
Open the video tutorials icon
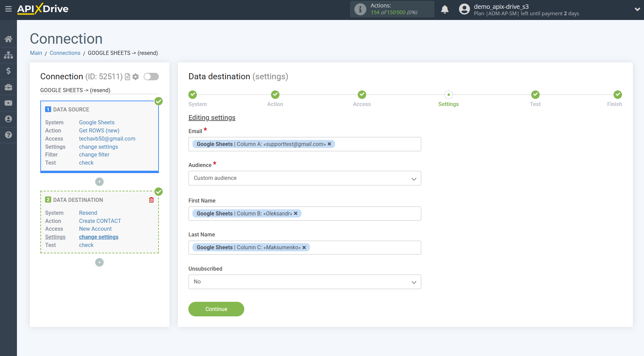point(8,103)
